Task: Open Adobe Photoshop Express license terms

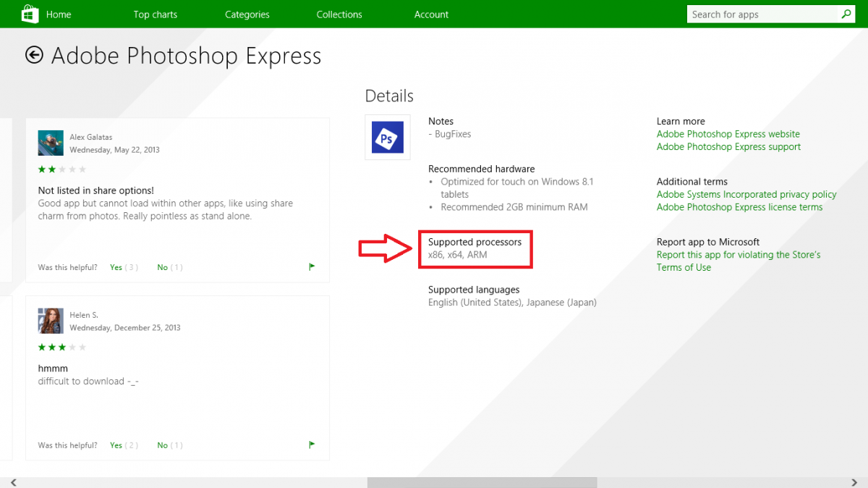Action: tap(739, 207)
